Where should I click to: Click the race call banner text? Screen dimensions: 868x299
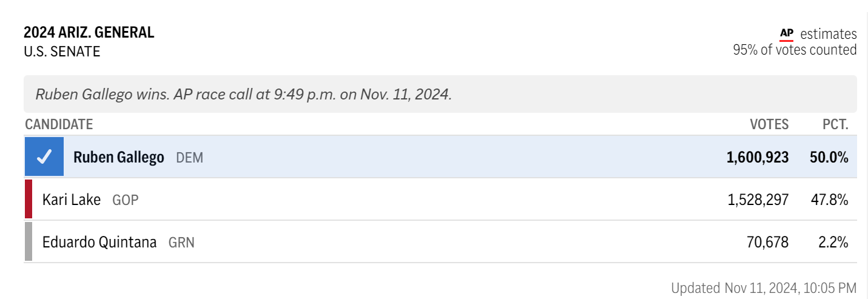244,95
